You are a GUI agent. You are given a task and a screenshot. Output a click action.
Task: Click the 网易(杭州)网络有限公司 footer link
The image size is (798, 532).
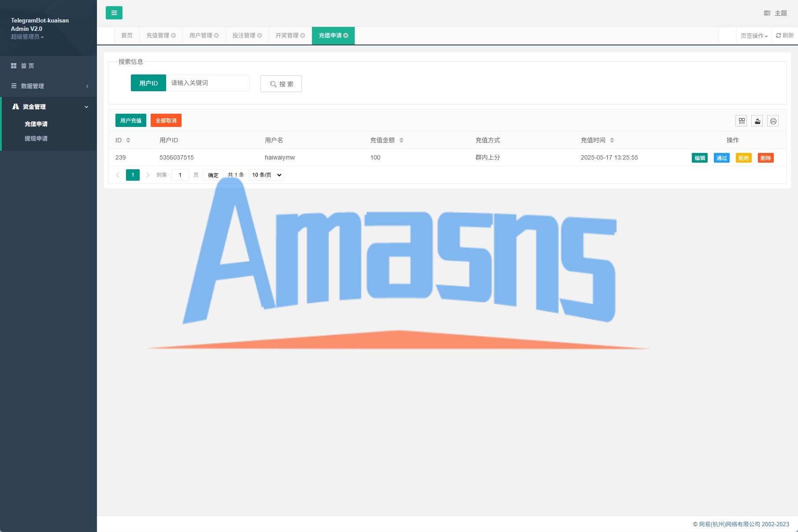(x=730, y=524)
